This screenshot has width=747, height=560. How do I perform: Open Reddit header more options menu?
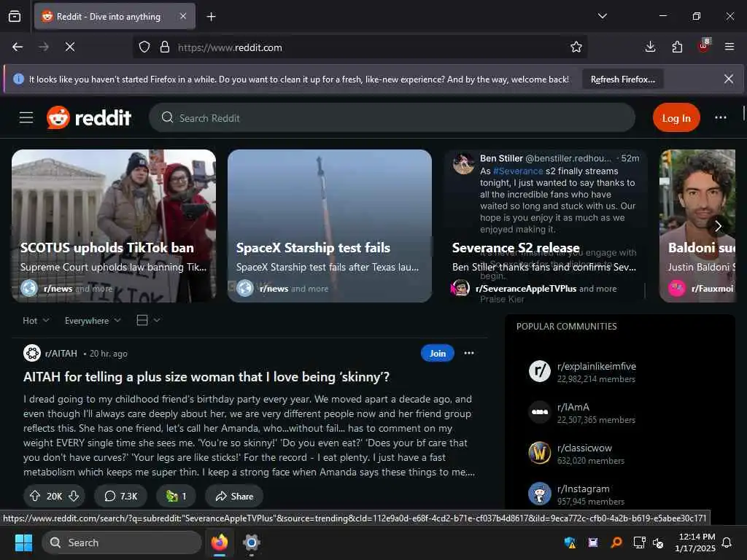pos(720,117)
